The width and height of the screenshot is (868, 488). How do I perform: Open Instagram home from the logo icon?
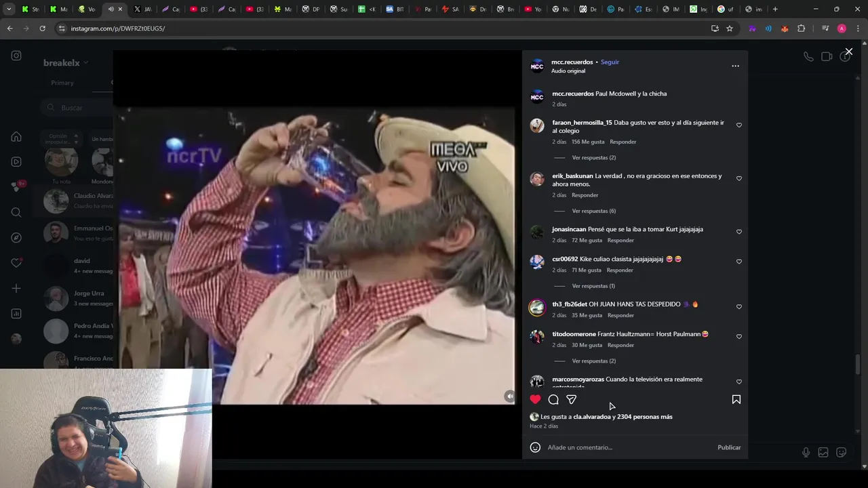16,56
